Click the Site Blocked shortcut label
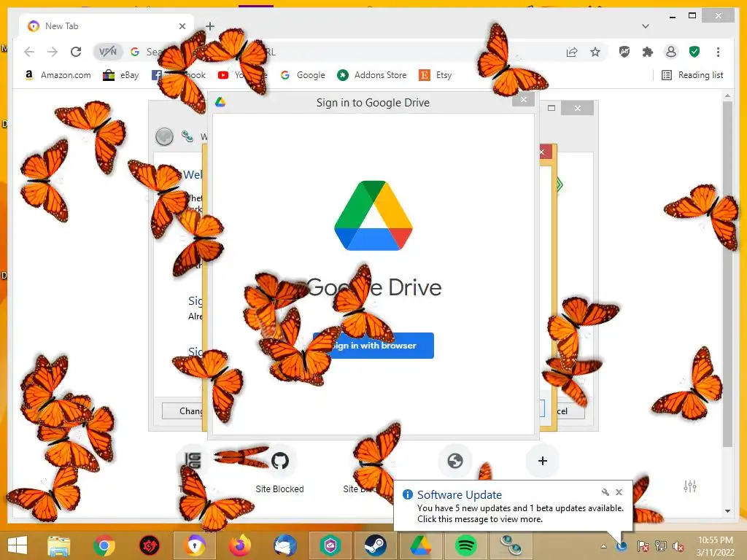 279,489
